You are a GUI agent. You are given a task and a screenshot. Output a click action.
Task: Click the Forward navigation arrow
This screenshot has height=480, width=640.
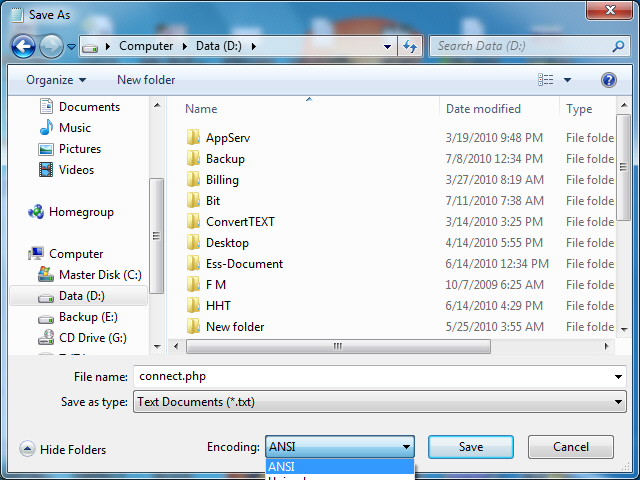tap(51, 46)
